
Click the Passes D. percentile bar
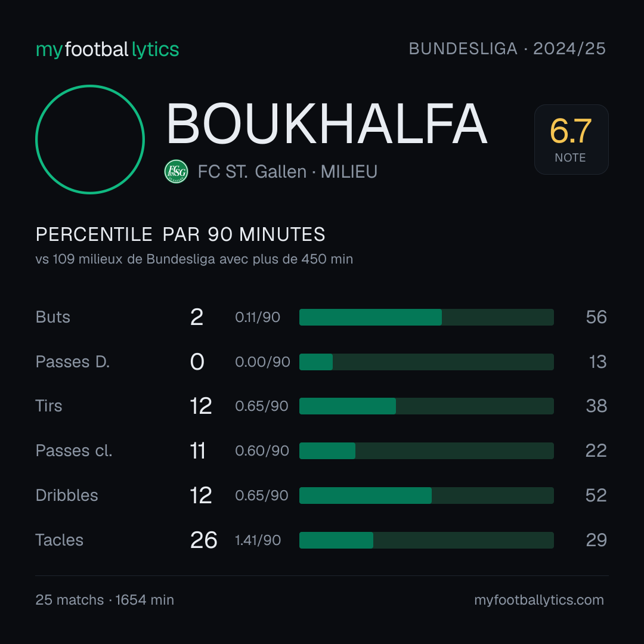[x=426, y=362]
